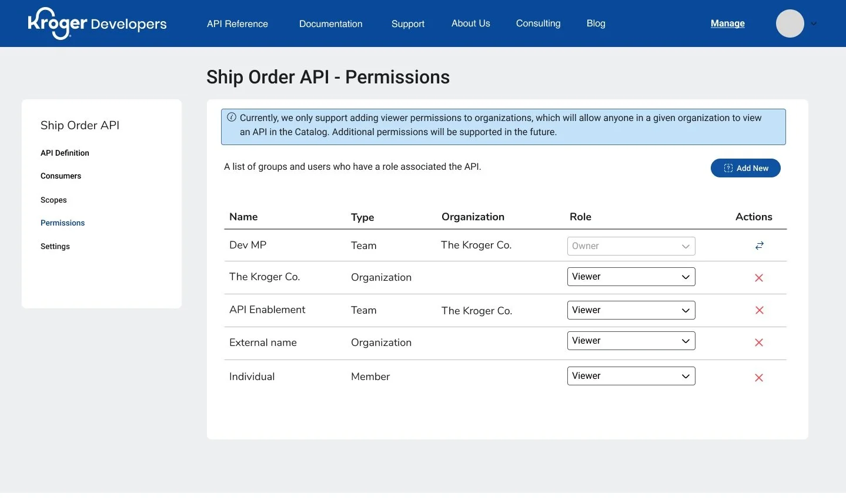Click the Kroger Developers logo
This screenshot has height=504, width=846.
point(96,23)
